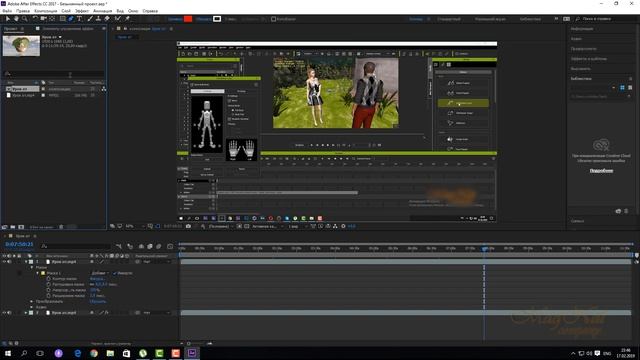The image size is (640, 360).
Task: Open the Эффект menu
Action: (82, 11)
